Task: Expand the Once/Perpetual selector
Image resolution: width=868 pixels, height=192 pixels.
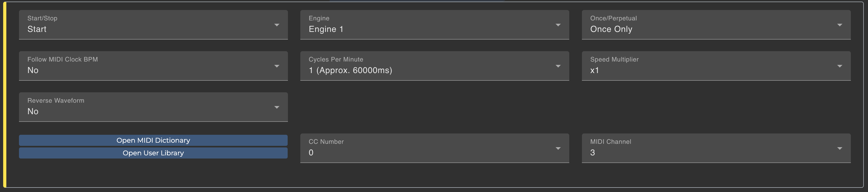Action: coord(716,25)
